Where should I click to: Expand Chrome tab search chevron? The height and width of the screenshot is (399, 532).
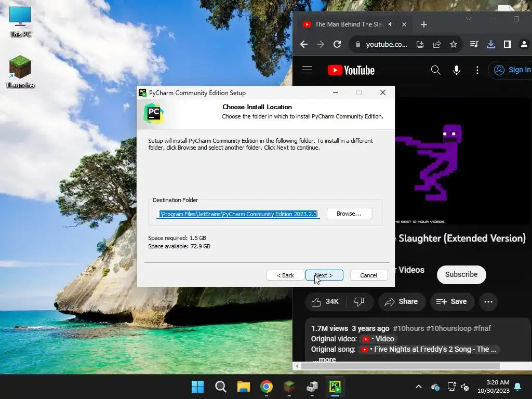pos(469,19)
